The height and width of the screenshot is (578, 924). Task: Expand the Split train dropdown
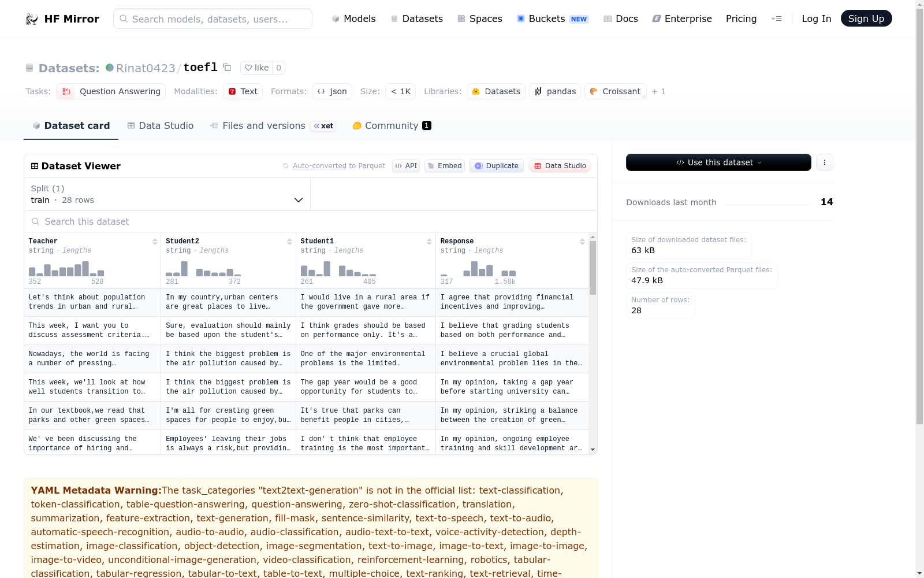(167, 194)
